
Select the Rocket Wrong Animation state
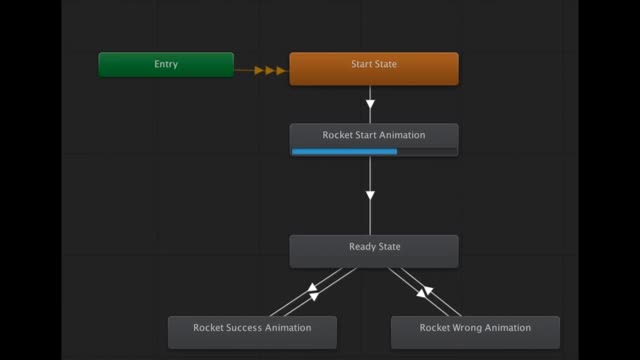point(476,332)
